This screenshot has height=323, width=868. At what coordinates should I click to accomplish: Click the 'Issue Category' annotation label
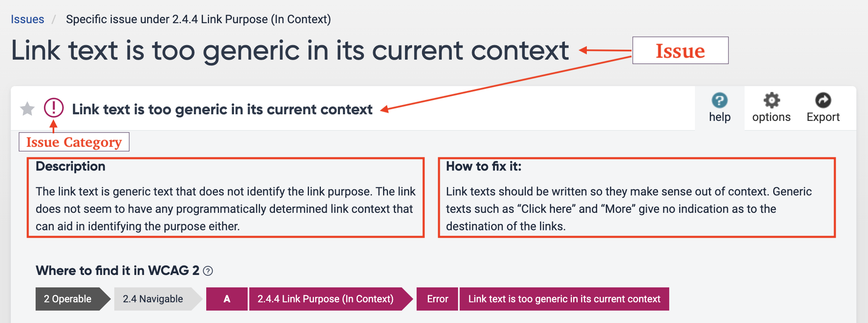tap(74, 142)
